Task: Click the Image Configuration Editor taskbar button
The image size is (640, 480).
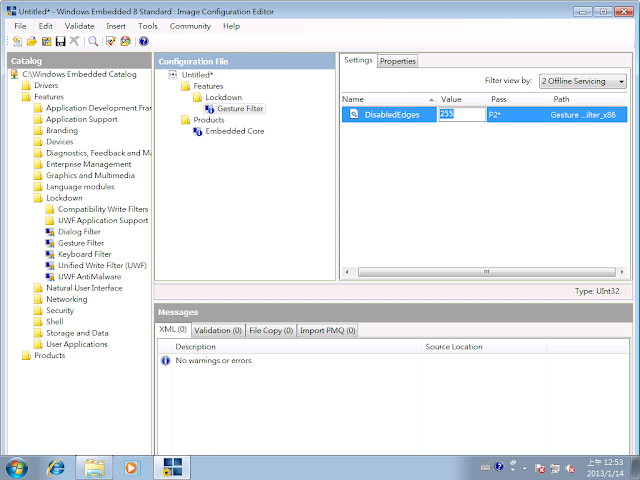Action: [x=172, y=468]
